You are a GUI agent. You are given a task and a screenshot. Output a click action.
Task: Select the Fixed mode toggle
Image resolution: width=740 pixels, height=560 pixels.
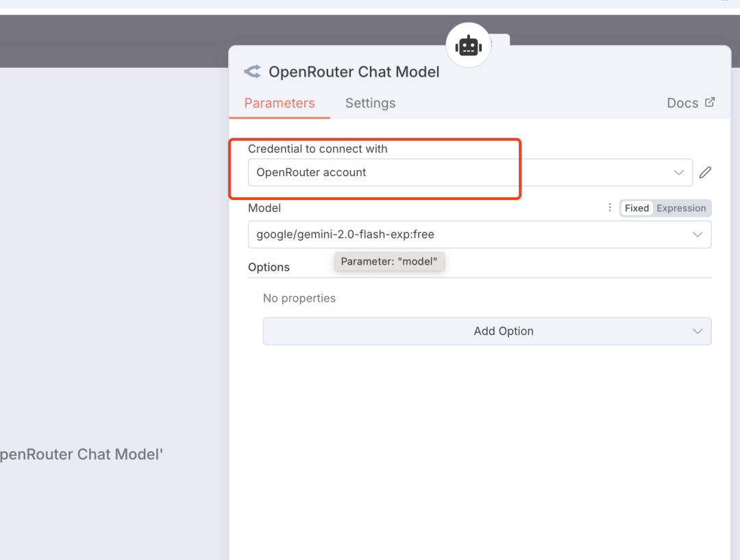(x=637, y=208)
